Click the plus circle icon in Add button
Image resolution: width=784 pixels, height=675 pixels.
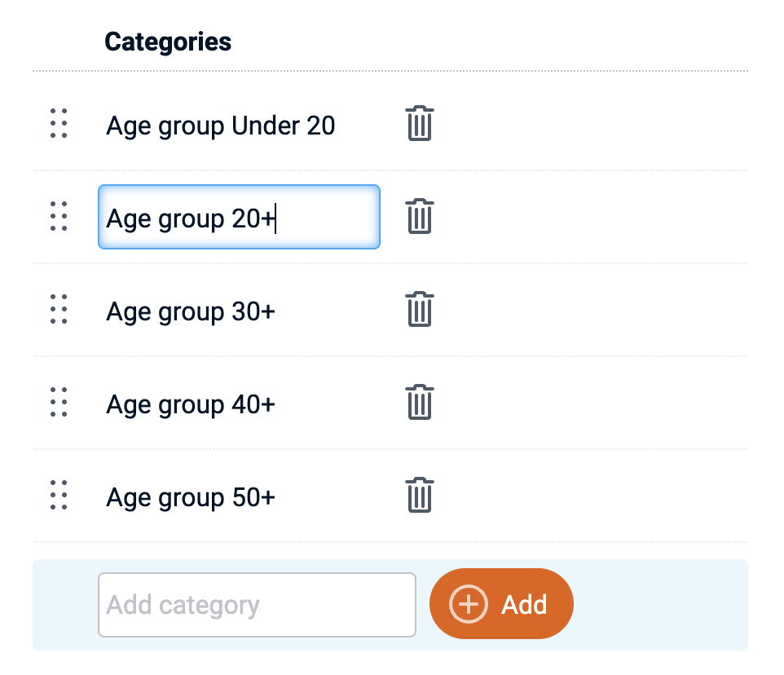469,604
